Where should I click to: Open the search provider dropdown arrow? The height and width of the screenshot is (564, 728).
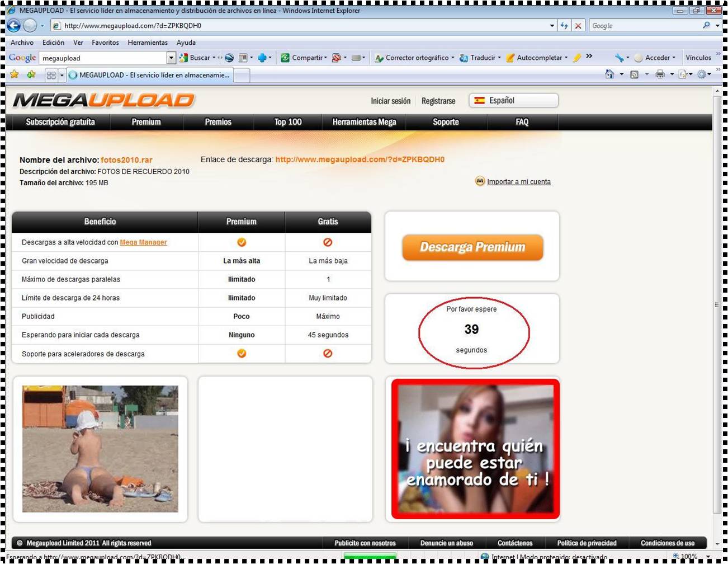click(717, 26)
